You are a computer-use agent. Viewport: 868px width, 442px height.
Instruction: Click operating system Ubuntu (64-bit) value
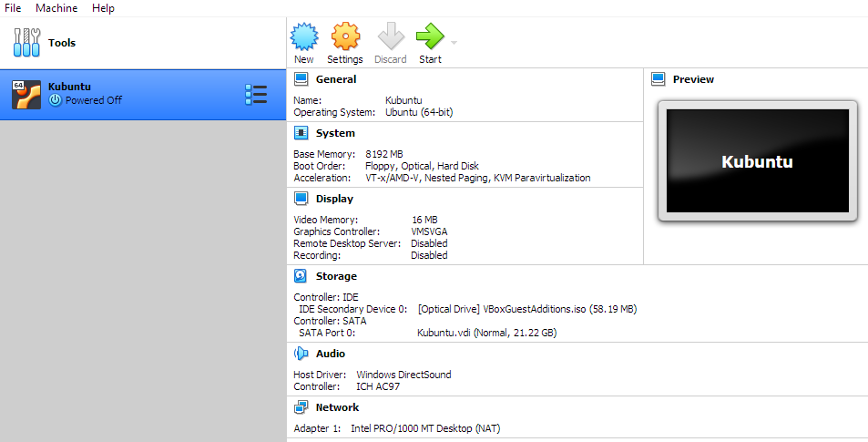click(419, 112)
